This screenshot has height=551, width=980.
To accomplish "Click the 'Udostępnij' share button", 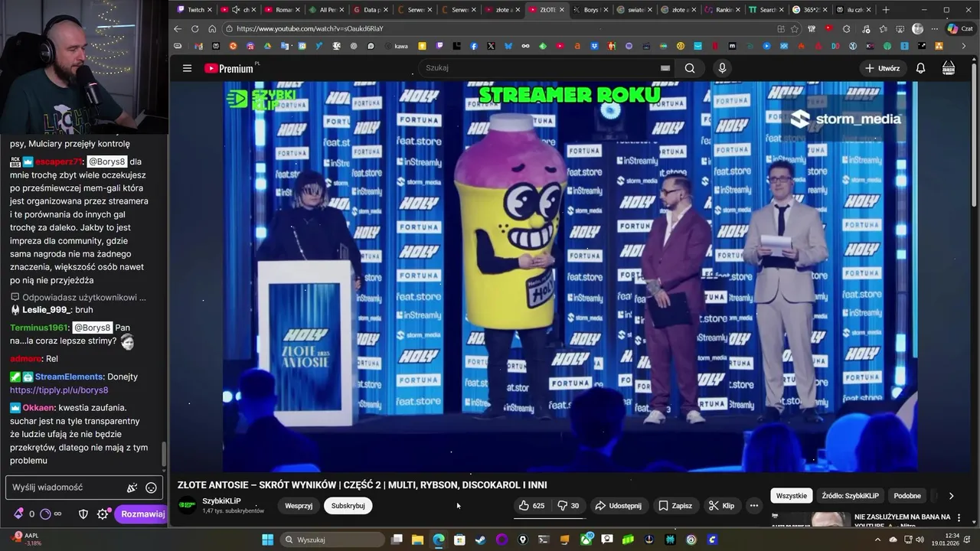I will click(x=619, y=506).
